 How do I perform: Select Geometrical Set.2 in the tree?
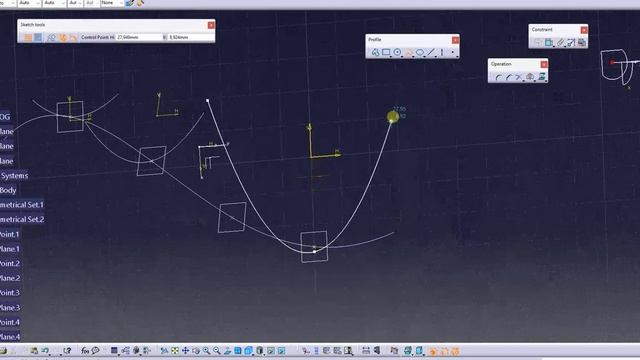22,220
